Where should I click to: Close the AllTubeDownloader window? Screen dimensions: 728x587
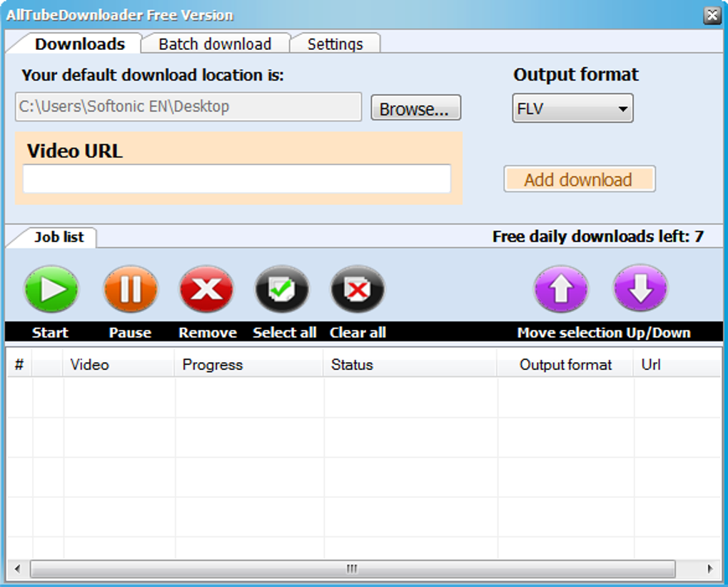712,15
